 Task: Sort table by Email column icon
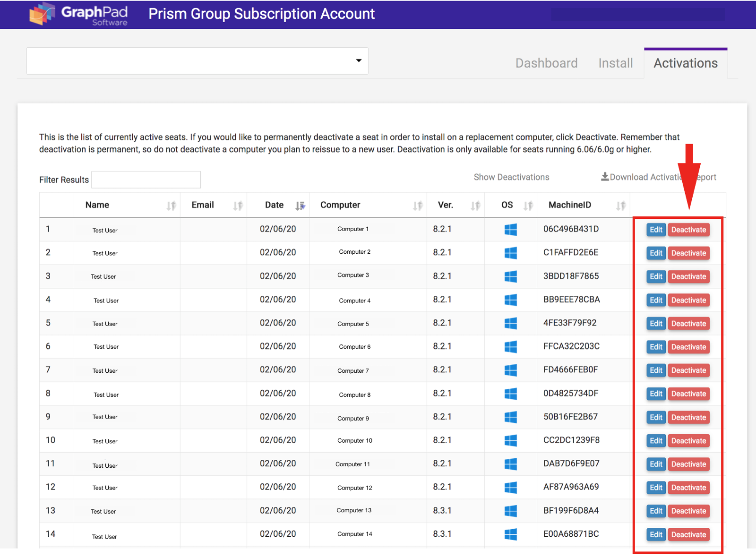(x=238, y=206)
